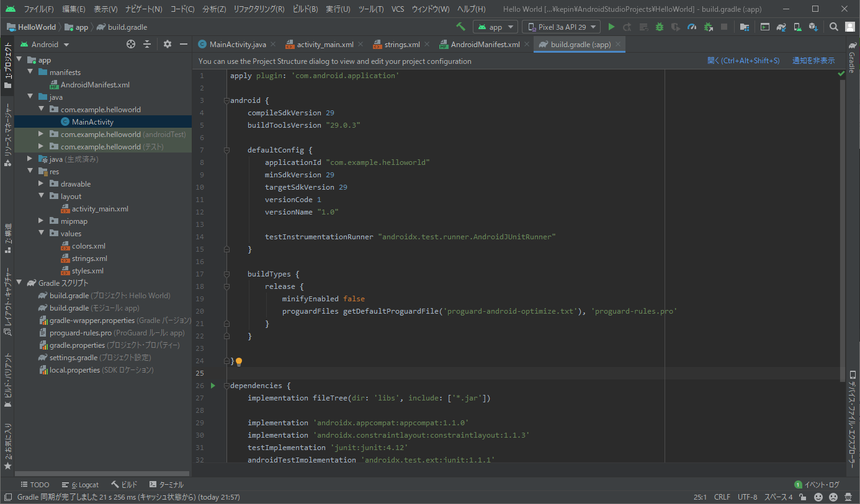Open the TODO tool window
The width and height of the screenshot is (860, 504).
(x=35, y=485)
